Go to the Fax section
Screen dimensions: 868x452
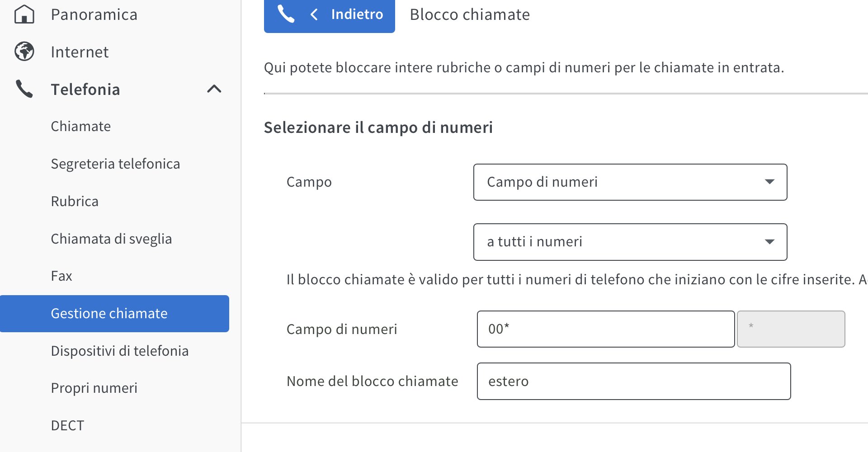[61, 276]
